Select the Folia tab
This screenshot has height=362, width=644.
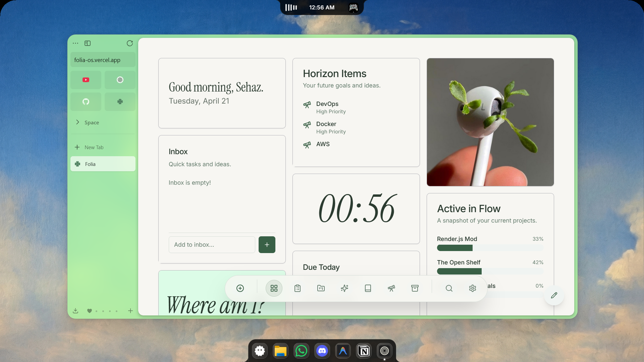coord(103,164)
